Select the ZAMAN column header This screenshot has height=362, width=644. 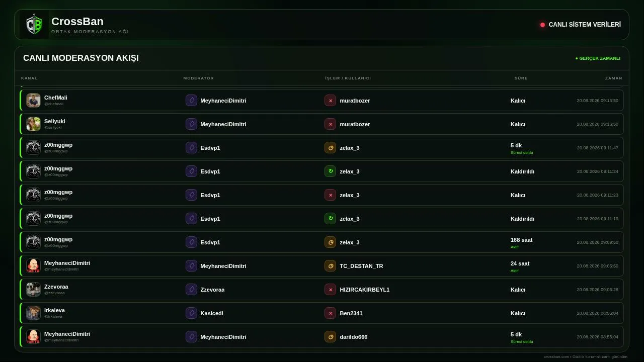click(x=614, y=78)
